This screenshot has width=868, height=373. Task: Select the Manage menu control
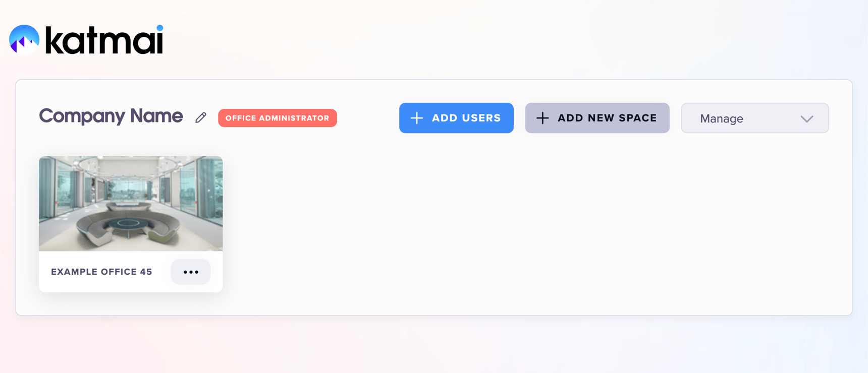point(754,118)
